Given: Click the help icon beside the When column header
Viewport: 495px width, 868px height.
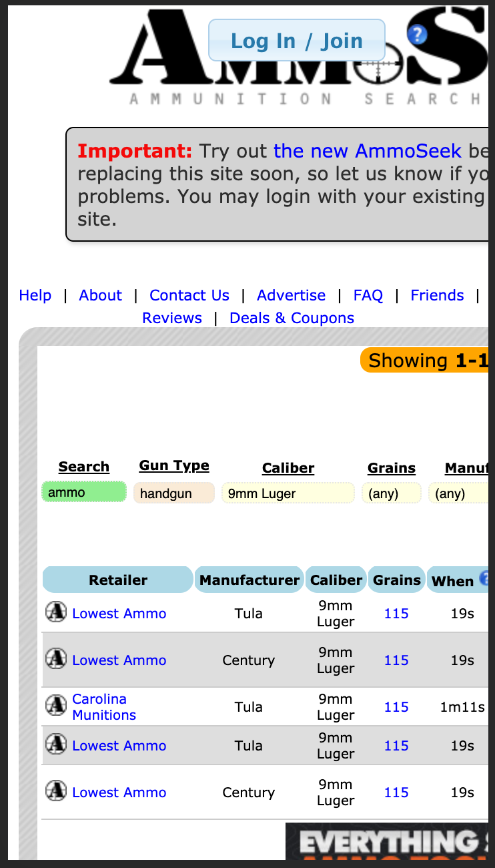Looking at the screenshot, I should click(484, 578).
